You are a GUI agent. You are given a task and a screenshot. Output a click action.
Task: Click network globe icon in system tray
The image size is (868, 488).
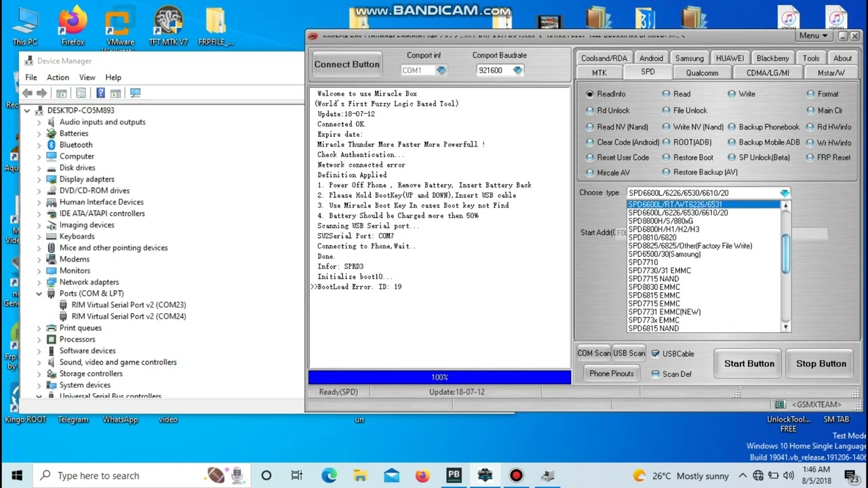[758, 476]
